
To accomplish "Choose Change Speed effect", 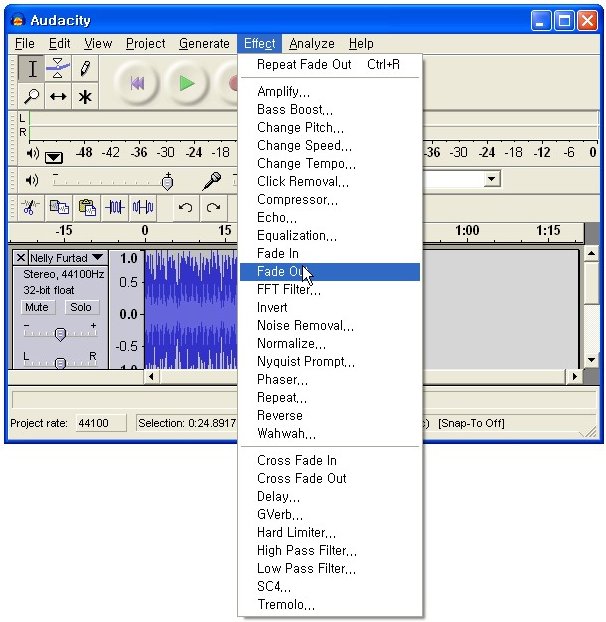I will [x=330, y=146].
